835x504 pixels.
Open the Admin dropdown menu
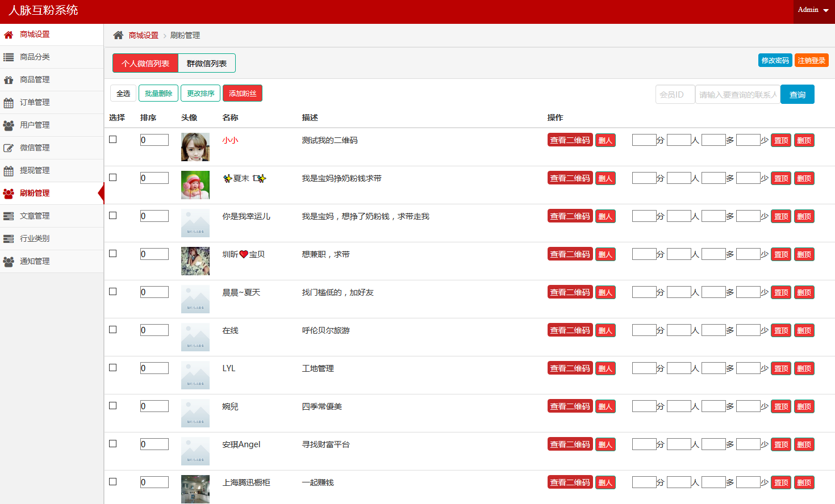click(813, 10)
